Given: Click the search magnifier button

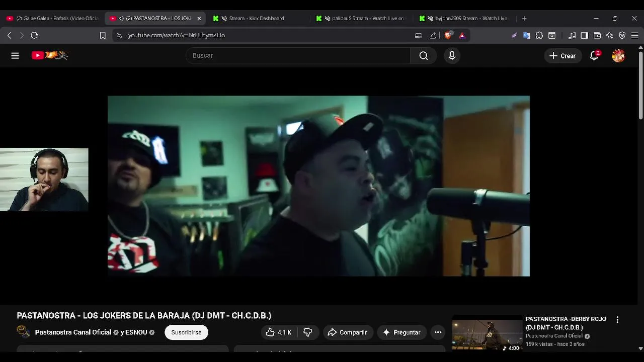Looking at the screenshot, I should tap(424, 56).
